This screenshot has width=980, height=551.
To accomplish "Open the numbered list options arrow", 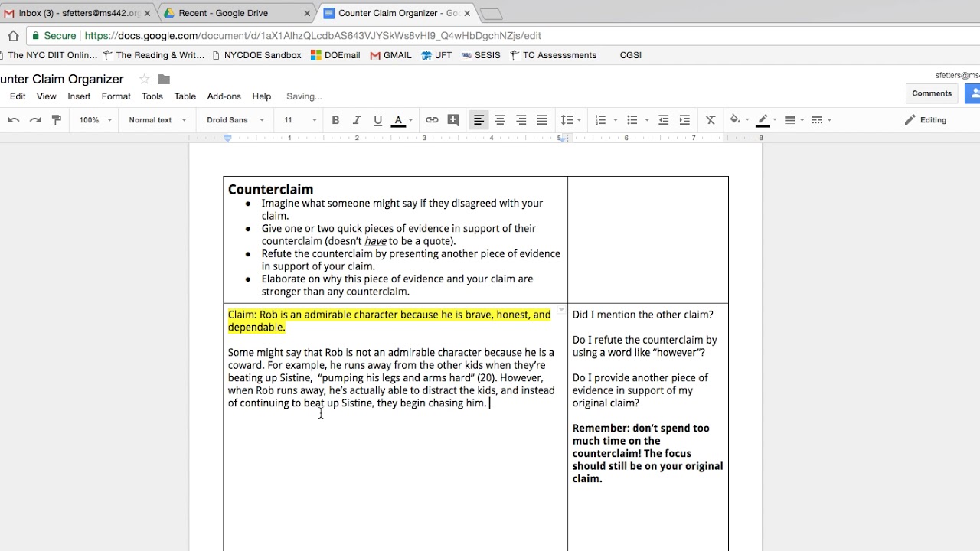I will (x=615, y=120).
